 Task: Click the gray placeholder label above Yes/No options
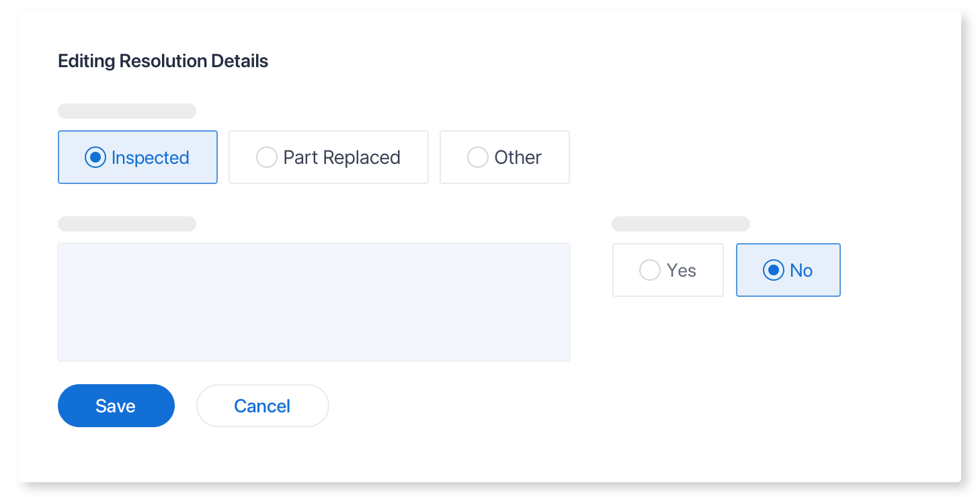point(680,224)
